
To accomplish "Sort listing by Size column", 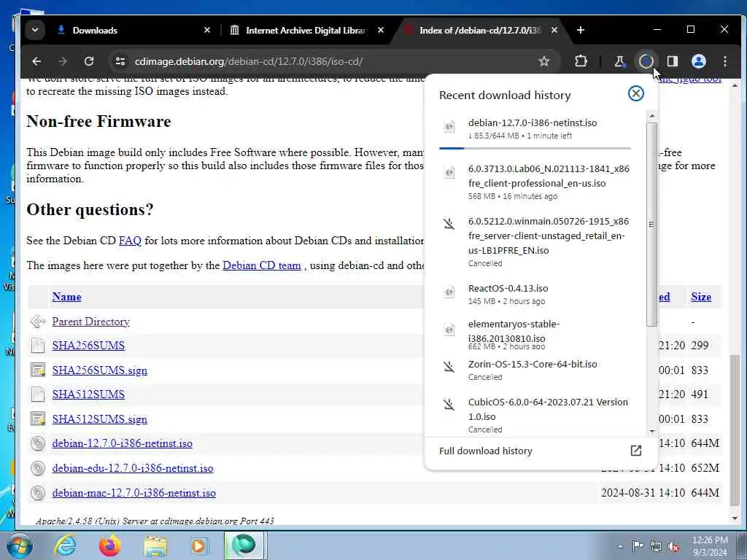I will [701, 297].
